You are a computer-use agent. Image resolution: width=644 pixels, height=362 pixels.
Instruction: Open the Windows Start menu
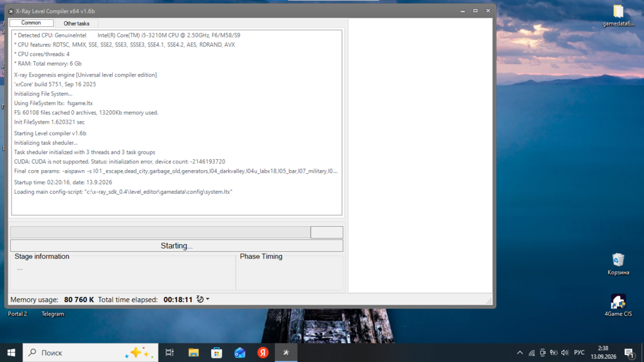click(x=11, y=352)
